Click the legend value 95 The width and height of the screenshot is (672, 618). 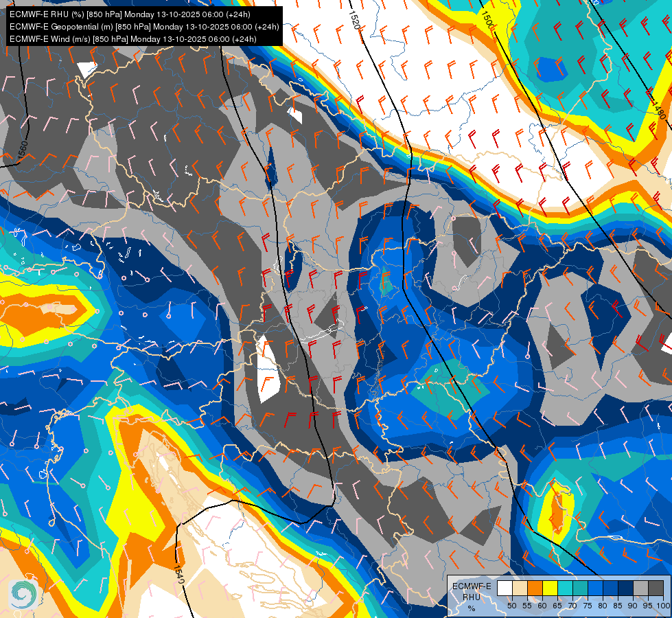647,606
